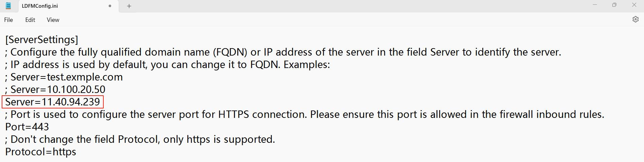Minimize the Notepad window
This screenshot has width=644, height=162.
pyautogui.click(x=595, y=5)
